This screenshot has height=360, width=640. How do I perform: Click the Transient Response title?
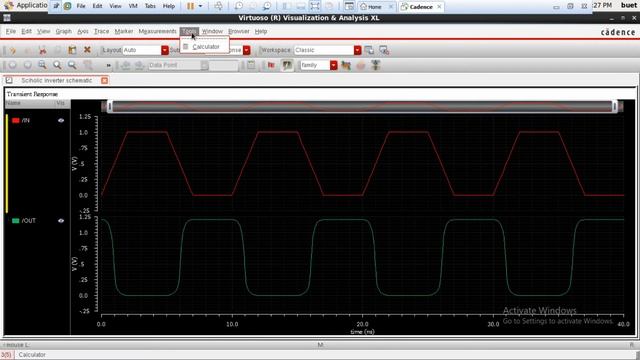point(32,94)
